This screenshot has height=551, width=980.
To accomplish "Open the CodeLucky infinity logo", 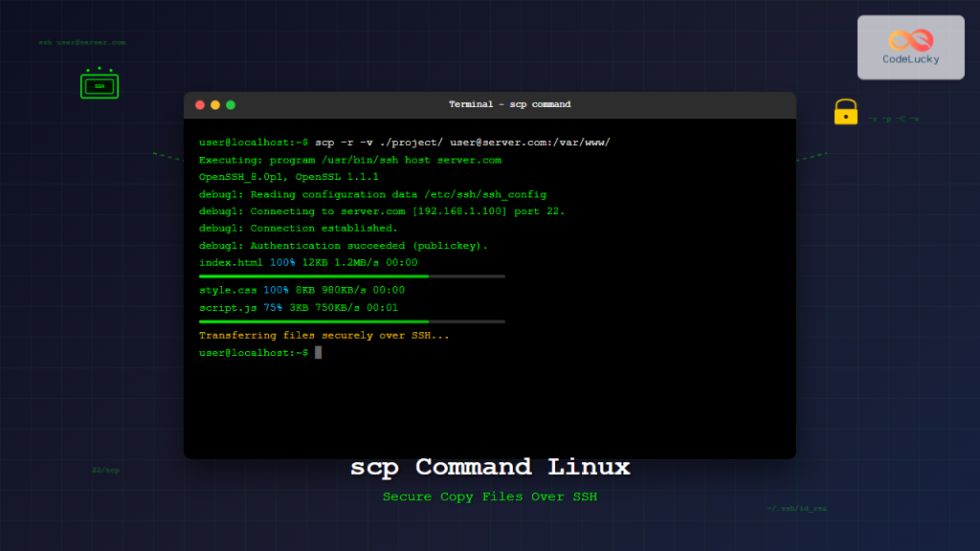I will (x=910, y=38).
